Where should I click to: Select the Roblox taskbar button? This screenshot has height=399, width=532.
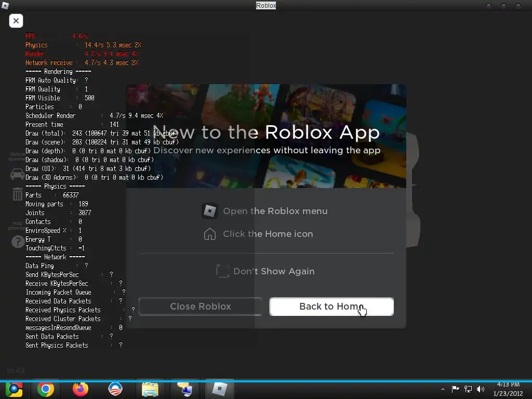(x=220, y=390)
